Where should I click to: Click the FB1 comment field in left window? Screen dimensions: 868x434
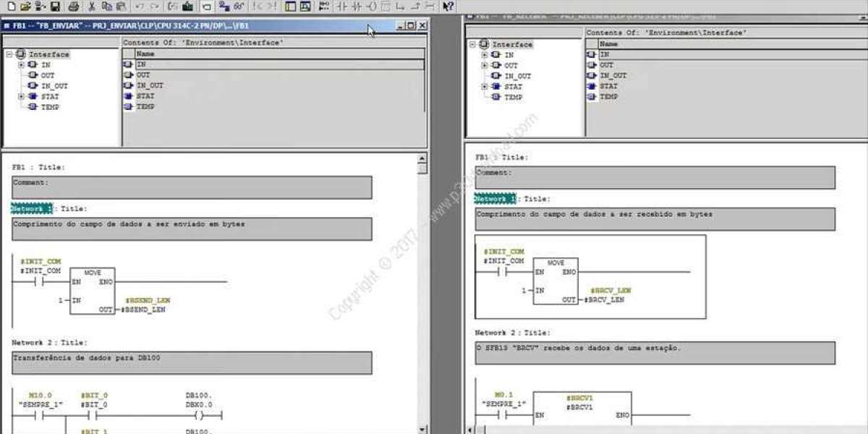tap(192, 187)
